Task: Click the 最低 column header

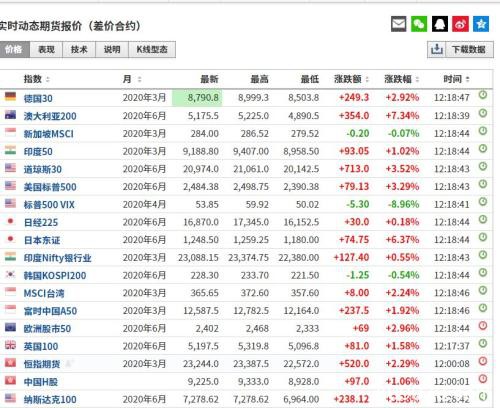Action: click(310, 79)
